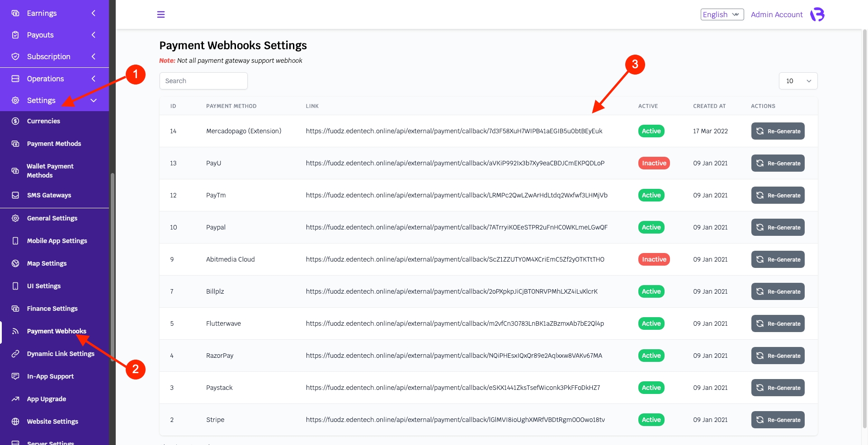Click the profile logo avatar icon
Viewport: 868px width, 445px height.
pyautogui.click(x=817, y=14)
